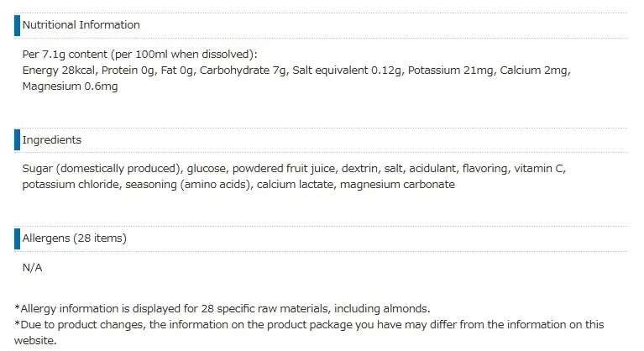Screen dimensions: 644x351
Task: Click the Nutritional Information section heading
Action: tap(81, 25)
